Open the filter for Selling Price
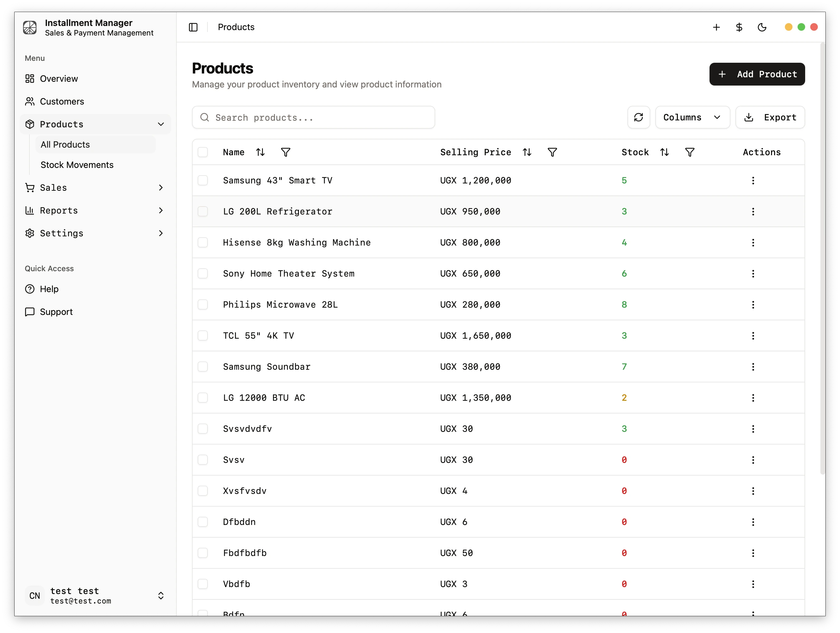This screenshot has height=633, width=840. point(552,152)
